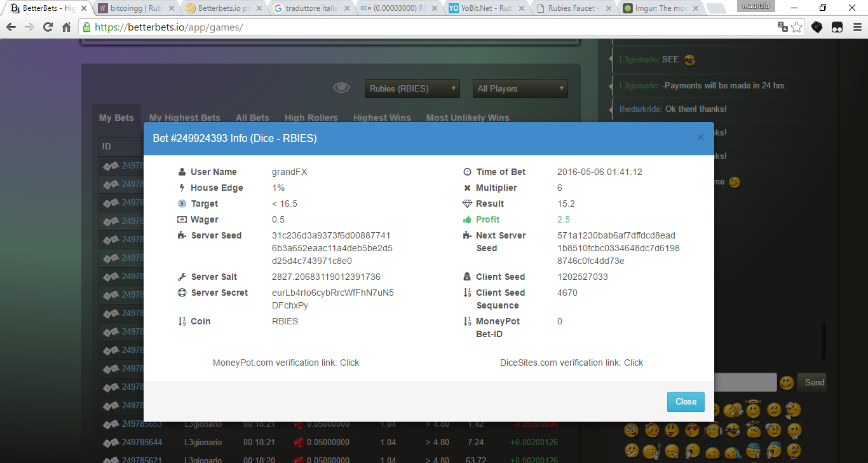The image size is (868, 463).
Task: Open the Chrome hamburger menu
Action: click(856, 27)
